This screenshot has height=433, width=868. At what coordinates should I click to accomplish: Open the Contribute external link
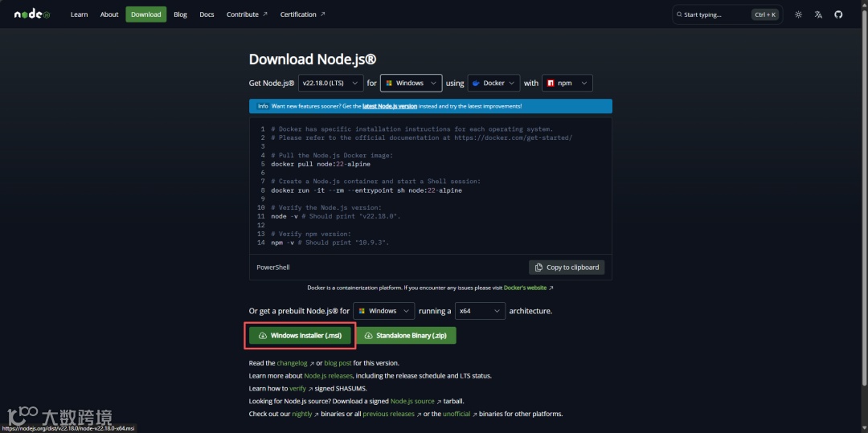(247, 14)
